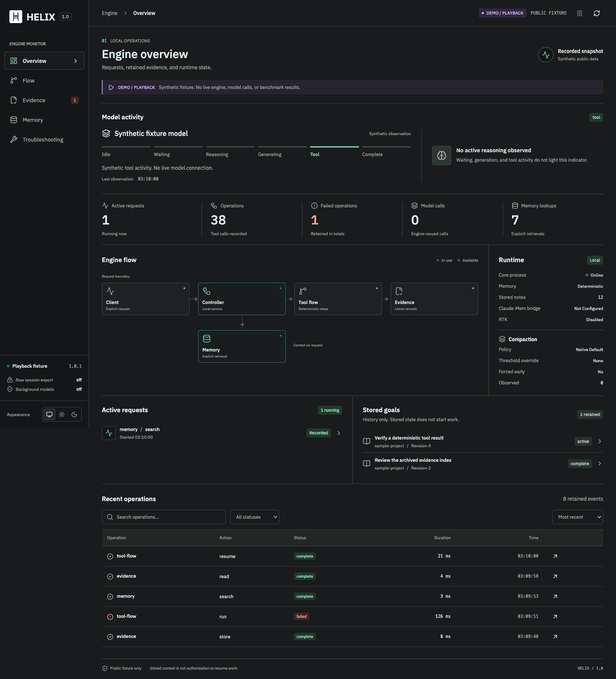This screenshot has height=679, width=616.
Task: Expand the Review the archived evidence index goal
Action: (600, 463)
